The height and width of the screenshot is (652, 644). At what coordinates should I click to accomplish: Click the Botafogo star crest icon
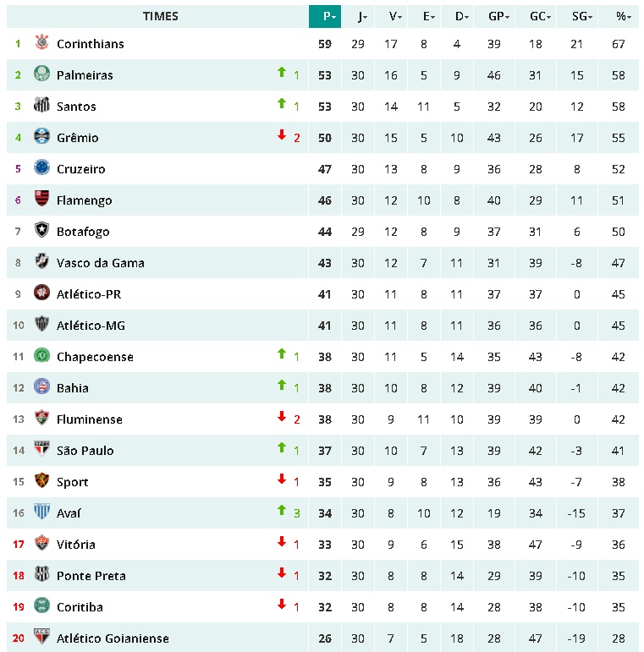41,231
